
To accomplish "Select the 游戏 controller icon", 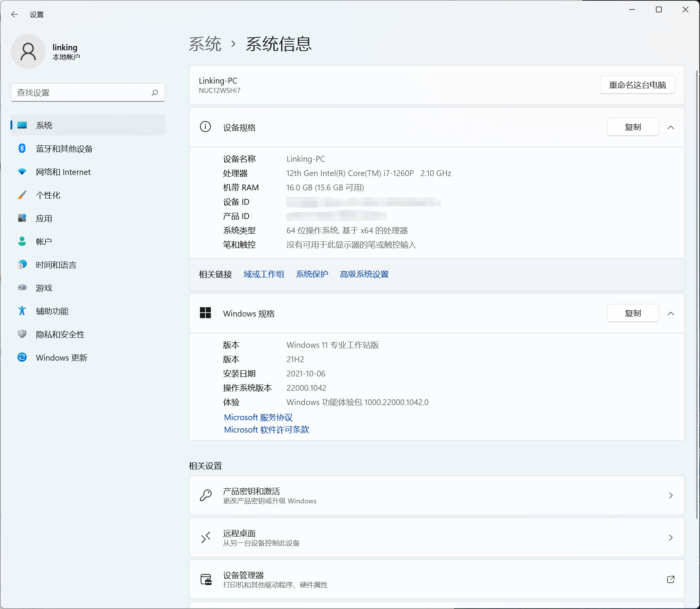I will pos(22,287).
